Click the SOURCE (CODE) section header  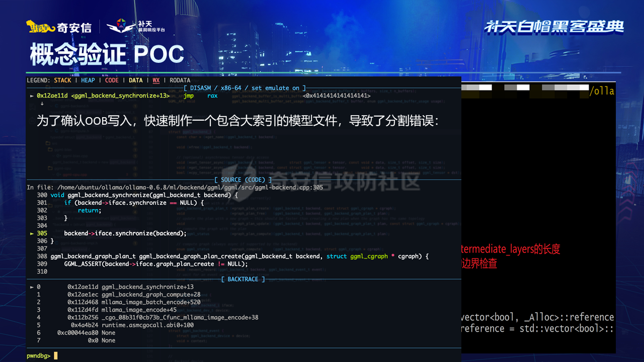click(x=244, y=179)
